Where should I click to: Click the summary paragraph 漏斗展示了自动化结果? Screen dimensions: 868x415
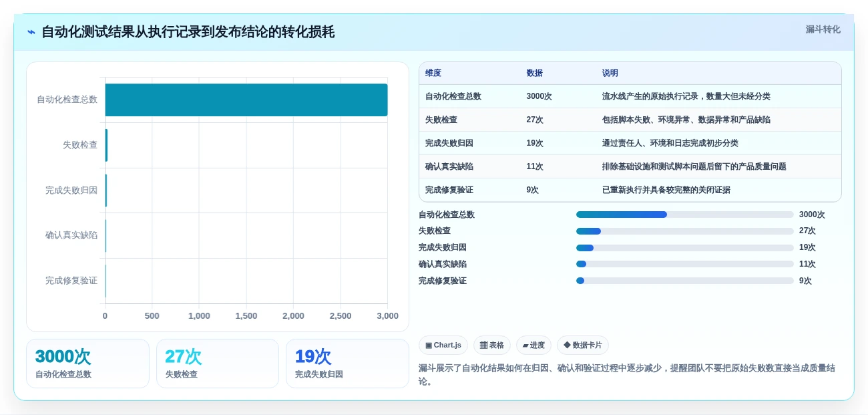(x=627, y=375)
